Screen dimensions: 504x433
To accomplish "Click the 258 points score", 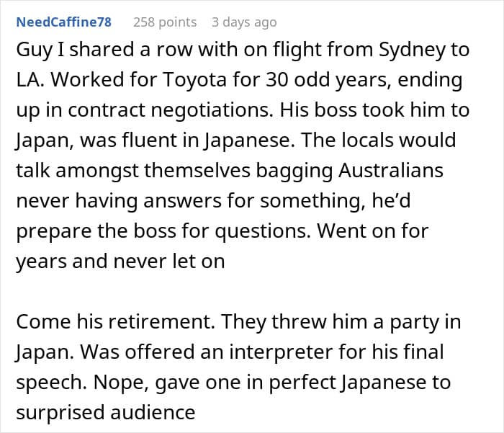I will pyautogui.click(x=165, y=22).
